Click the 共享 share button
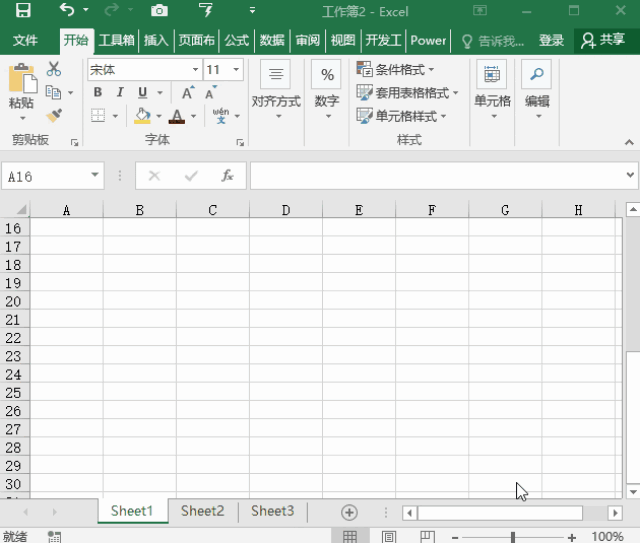The image size is (640, 543). [603, 41]
